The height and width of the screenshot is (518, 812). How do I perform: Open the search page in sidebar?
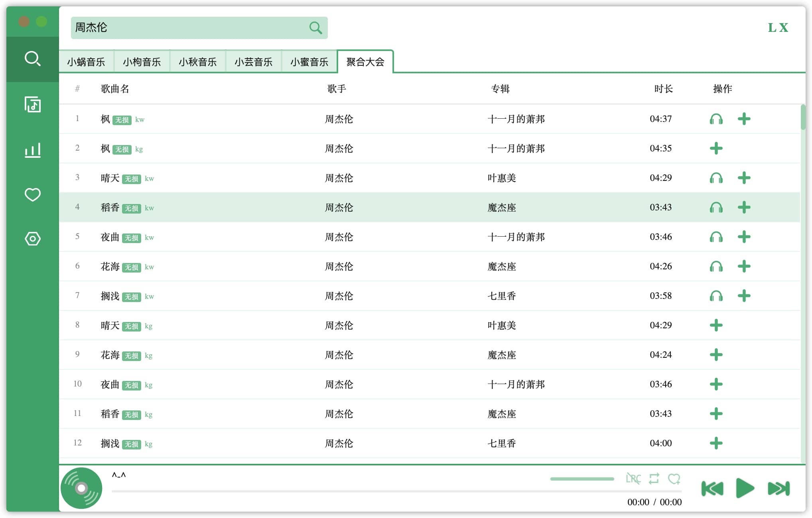click(x=33, y=59)
